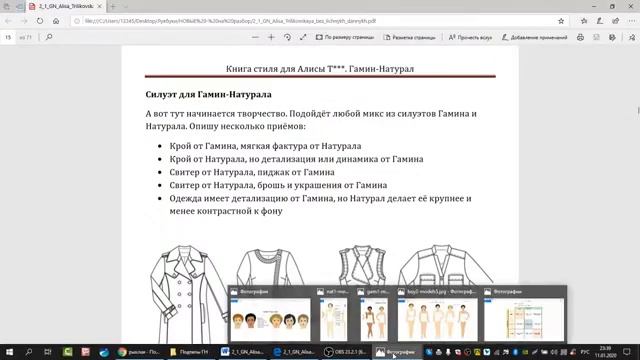The height and width of the screenshot is (360, 640).
Task: Open Windows taskbar search
Action: (29, 352)
